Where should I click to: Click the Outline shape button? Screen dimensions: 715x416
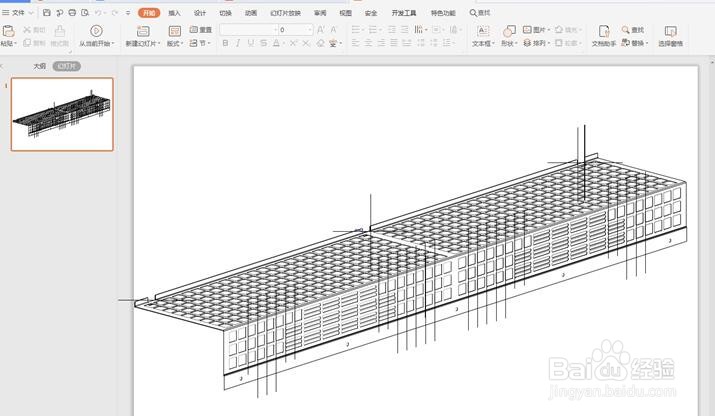coord(566,43)
